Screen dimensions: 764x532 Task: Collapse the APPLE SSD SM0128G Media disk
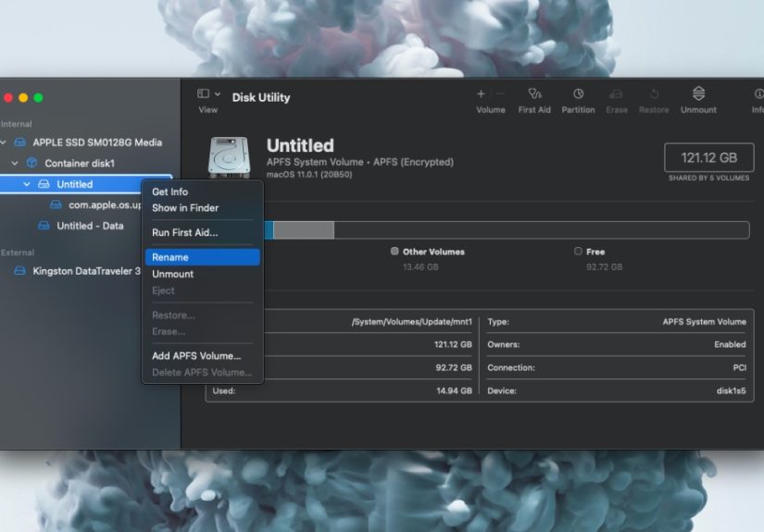pyautogui.click(x=4, y=142)
